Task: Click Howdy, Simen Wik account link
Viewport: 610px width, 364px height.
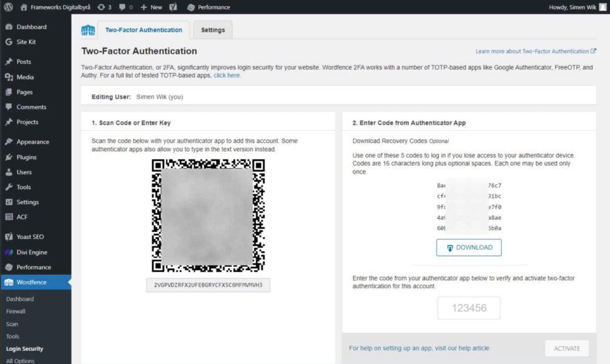Action: pos(572,7)
